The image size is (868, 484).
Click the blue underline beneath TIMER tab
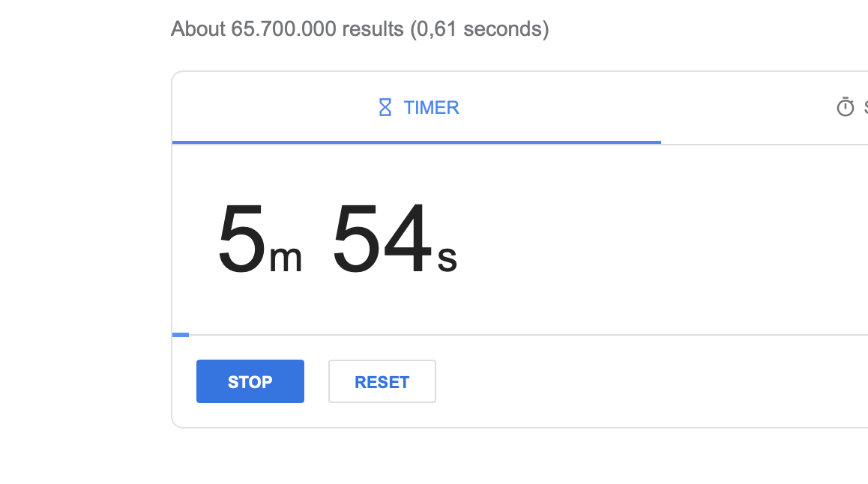tap(417, 142)
